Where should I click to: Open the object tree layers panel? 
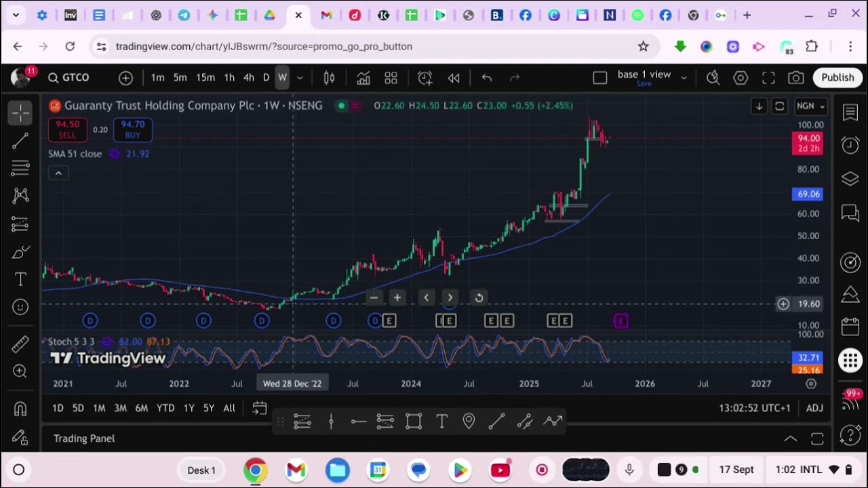[x=850, y=179]
